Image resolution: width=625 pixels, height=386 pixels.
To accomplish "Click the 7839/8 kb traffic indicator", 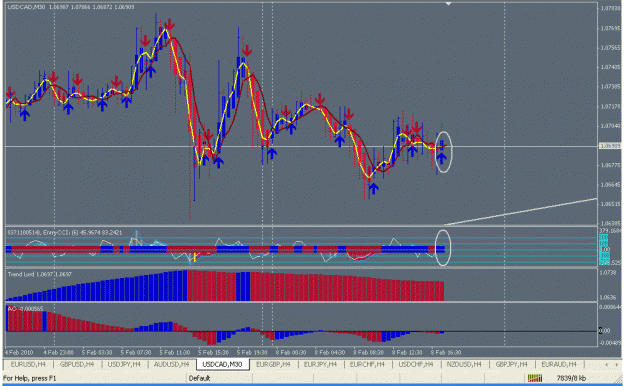I will (571, 378).
